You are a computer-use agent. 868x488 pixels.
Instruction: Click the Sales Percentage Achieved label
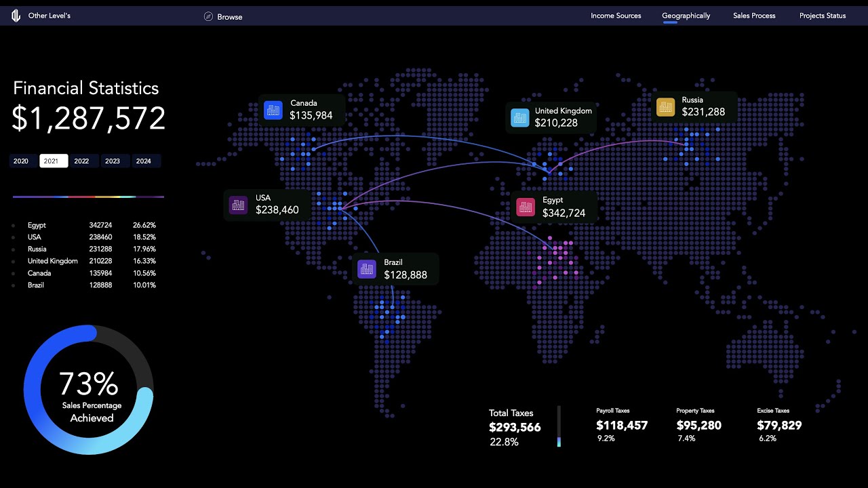[x=92, y=412]
